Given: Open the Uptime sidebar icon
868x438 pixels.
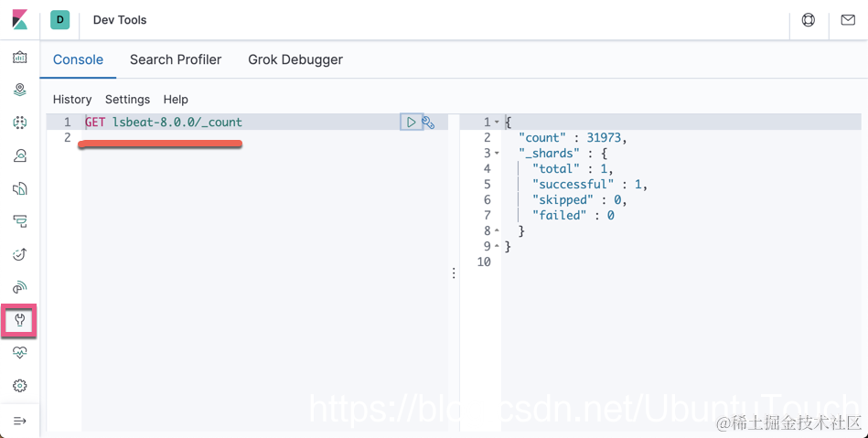Looking at the screenshot, I should tap(19, 254).
